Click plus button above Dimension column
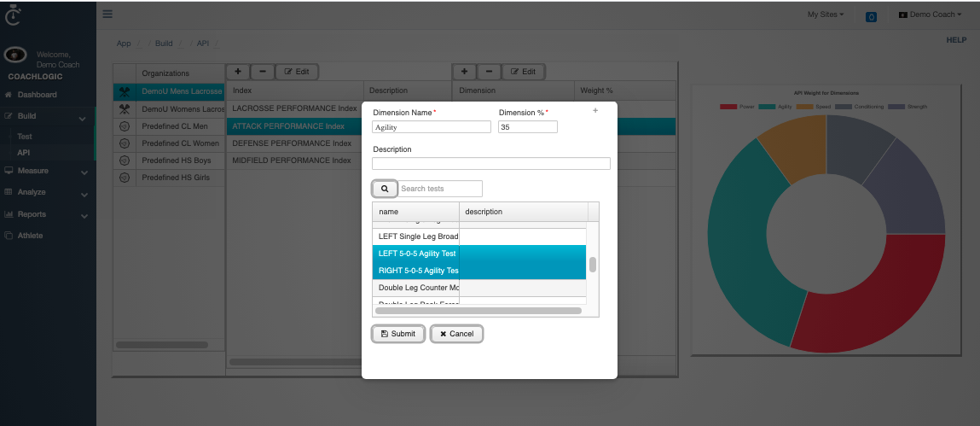Viewport: 980px width, 426px height. point(464,72)
